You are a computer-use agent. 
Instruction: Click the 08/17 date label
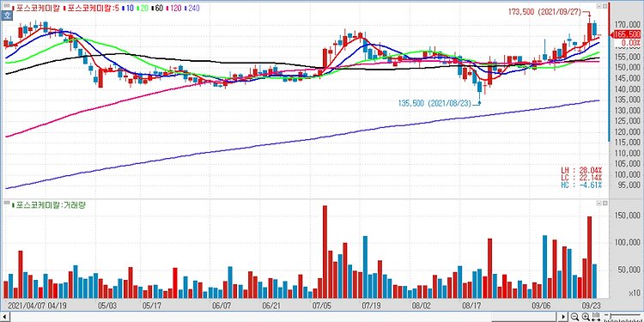pos(471,306)
